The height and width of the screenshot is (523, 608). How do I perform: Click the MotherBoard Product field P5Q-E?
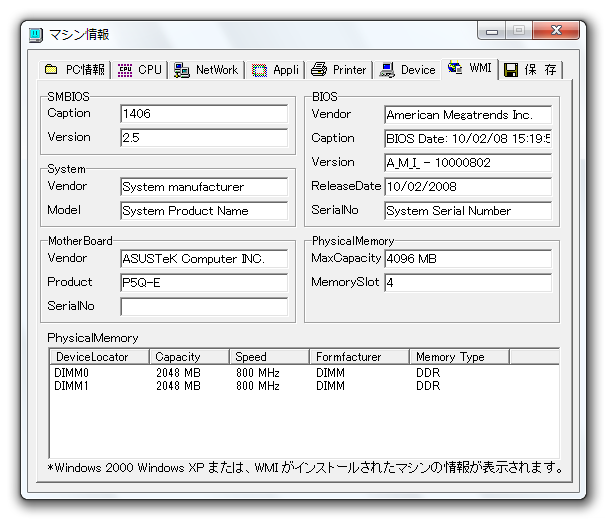(x=204, y=283)
